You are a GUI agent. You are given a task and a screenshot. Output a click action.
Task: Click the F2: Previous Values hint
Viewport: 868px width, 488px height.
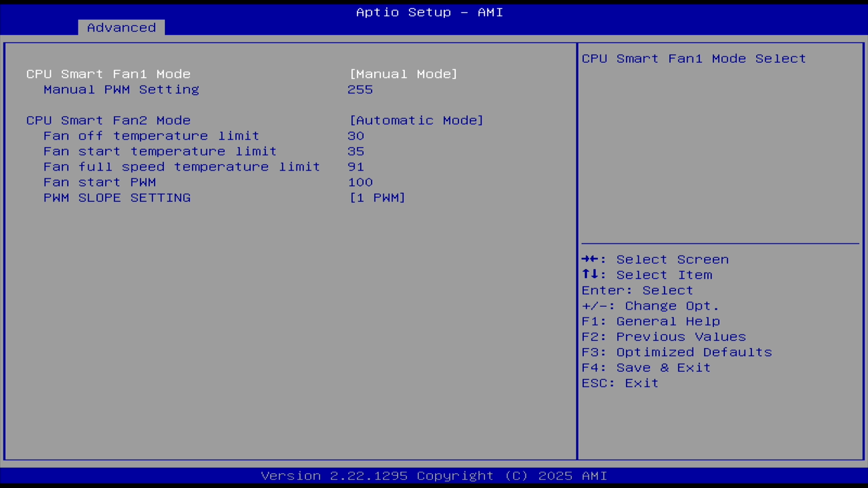click(x=664, y=337)
